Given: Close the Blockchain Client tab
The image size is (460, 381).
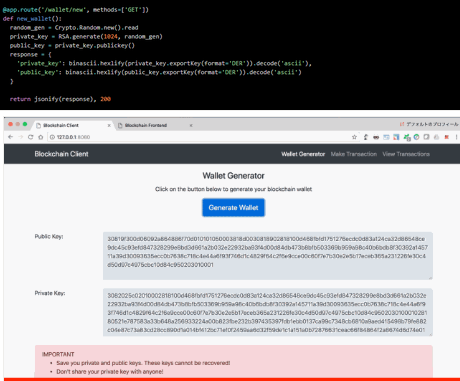Looking at the screenshot, I should [x=109, y=125].
